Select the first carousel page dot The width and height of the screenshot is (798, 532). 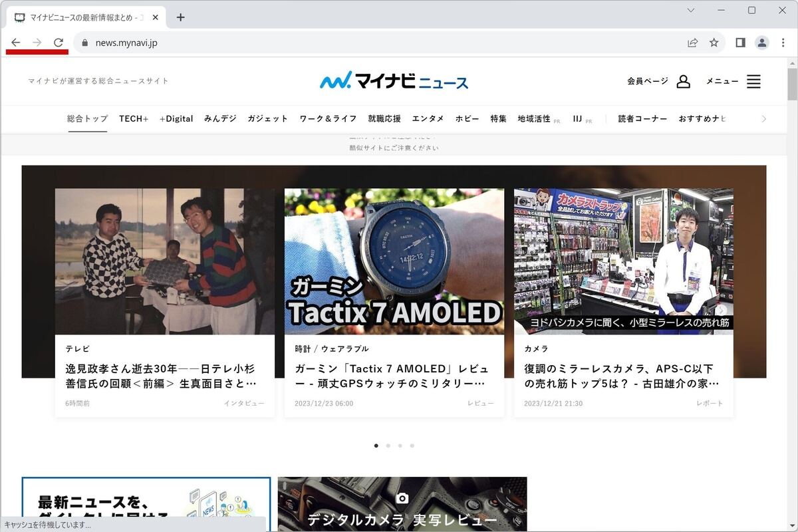(376, 446)
